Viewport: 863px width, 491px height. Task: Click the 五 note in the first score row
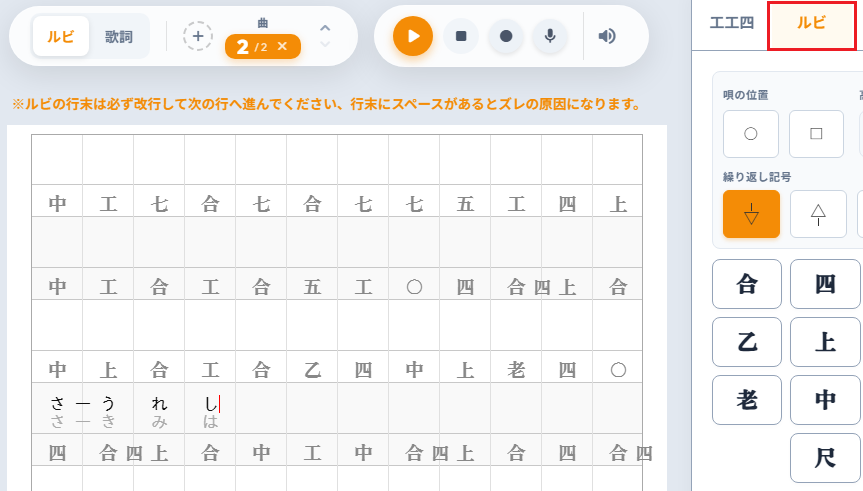coord(465,204)
